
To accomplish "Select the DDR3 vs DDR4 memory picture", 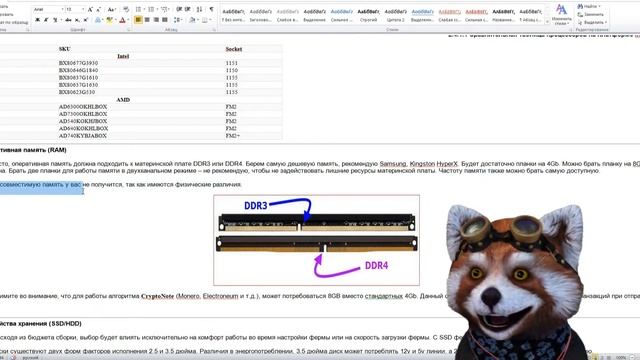I will point(316,240).
